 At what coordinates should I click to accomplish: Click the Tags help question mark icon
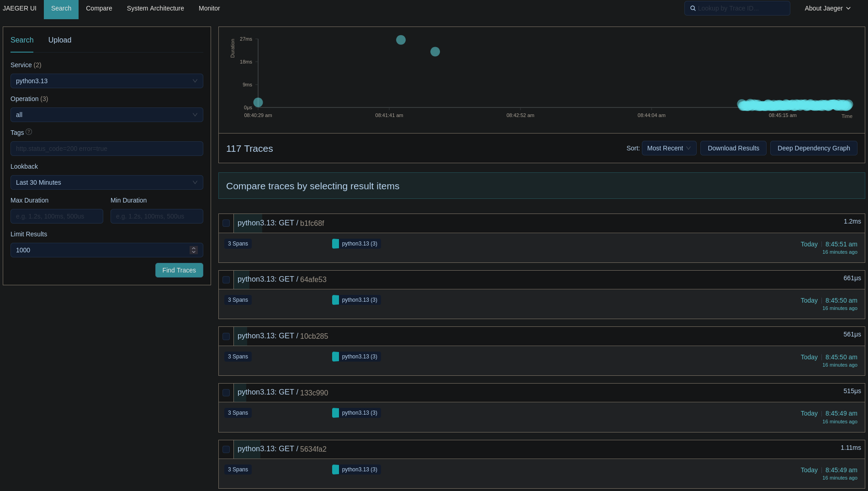click(x=29, y=132)
